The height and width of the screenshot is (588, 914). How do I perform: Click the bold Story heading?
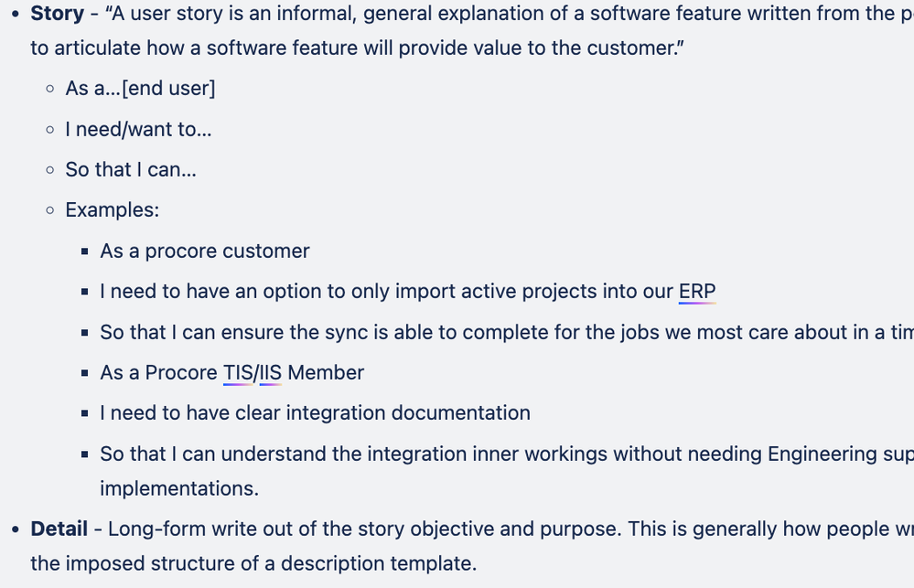(x=57, y=14)
